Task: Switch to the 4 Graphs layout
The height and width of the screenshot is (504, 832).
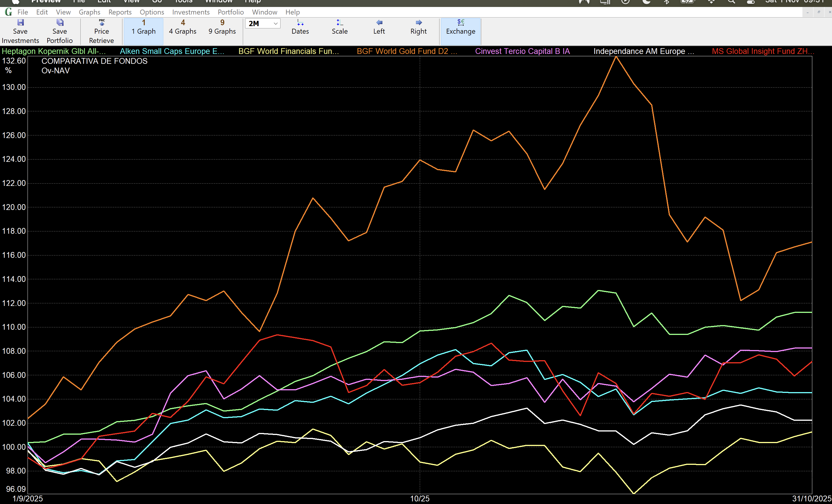Action: coord(183,27)
